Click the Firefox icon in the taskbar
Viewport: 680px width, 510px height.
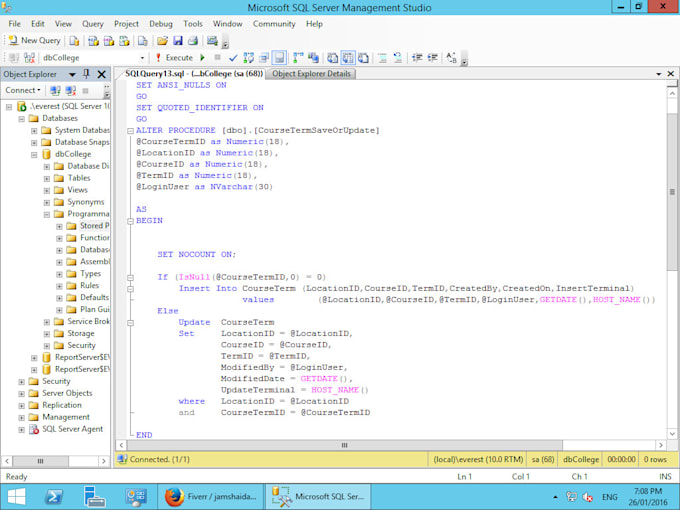[172, 496]
